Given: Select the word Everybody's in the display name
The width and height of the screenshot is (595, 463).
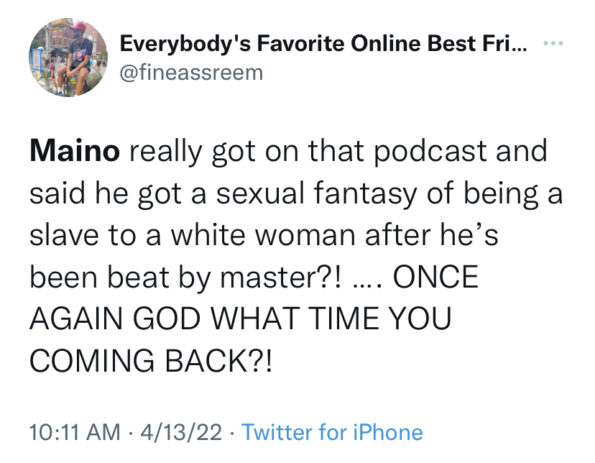Looking at the screenshot, I should [185, 45].
